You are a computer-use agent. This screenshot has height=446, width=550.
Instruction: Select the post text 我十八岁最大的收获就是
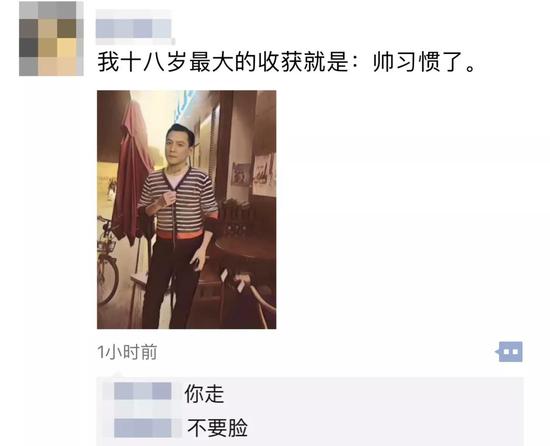coord(223,63)
